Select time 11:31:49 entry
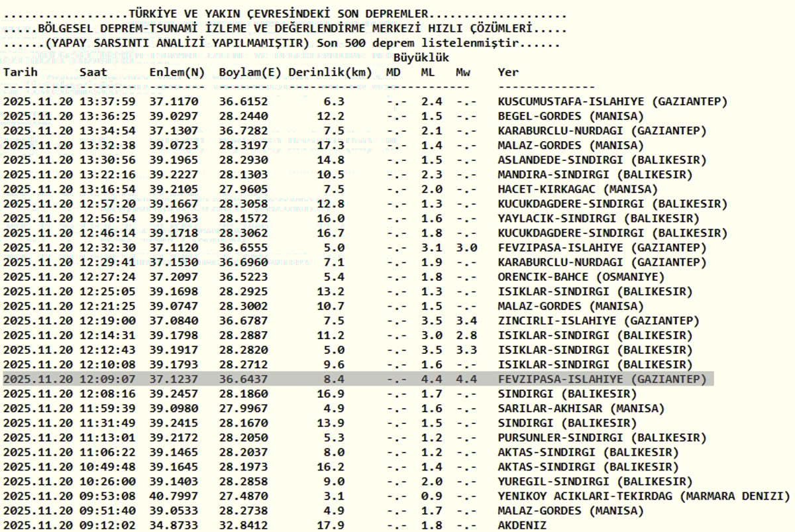Image resolution: width=795 pixels, height=532 pixels. point(107,423)
